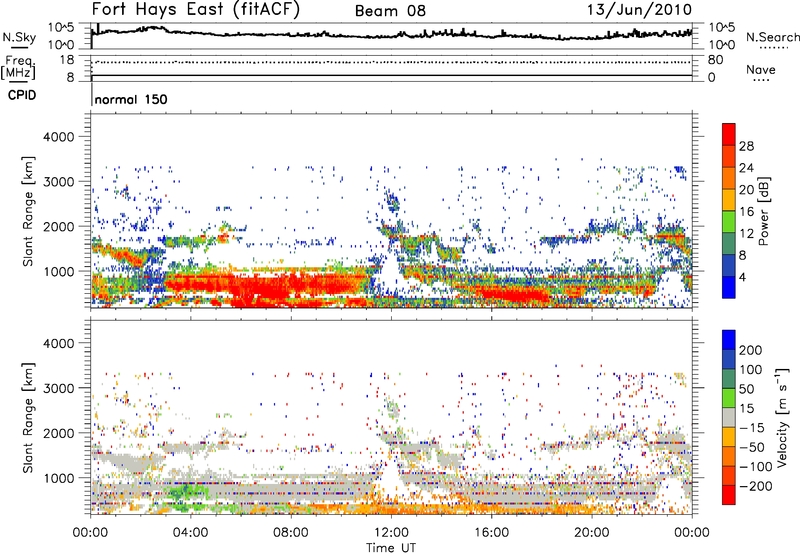Click the "3000" tick of the velocity panel
Image resolution: width=800 pixels, height=554 pixels.
pyautogui.click(x=58, y=388)
